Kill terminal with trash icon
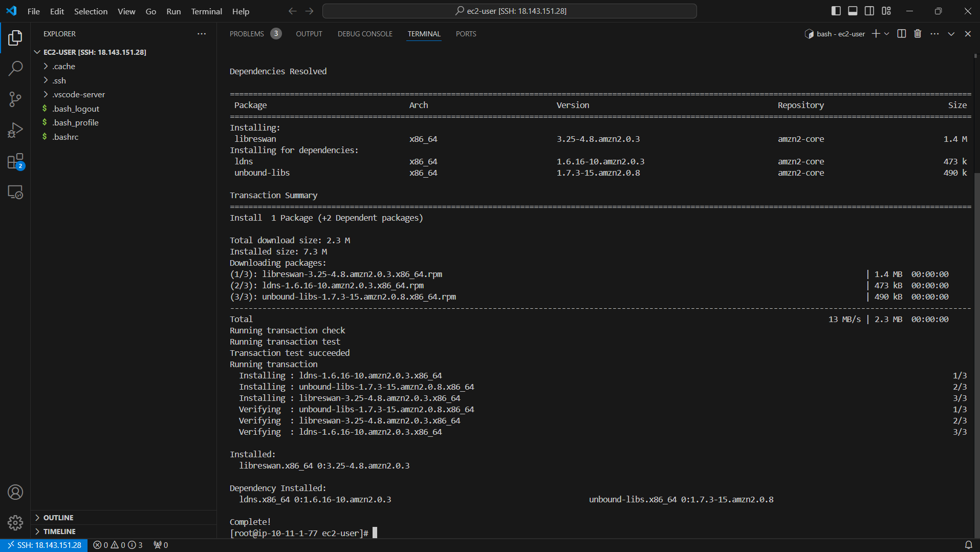 (918, 34)
